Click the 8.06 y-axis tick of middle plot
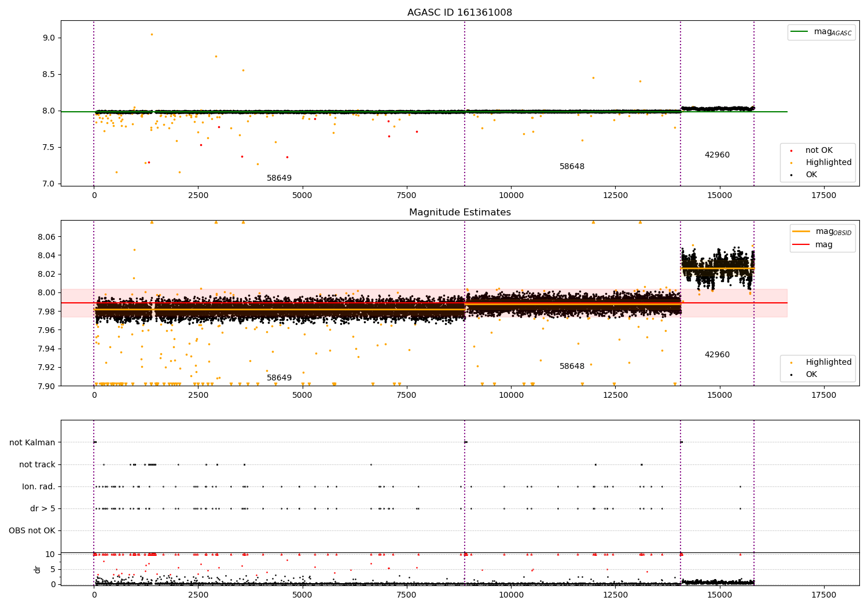Viewport: 868px width, 608px height. (x=46, y=237)
